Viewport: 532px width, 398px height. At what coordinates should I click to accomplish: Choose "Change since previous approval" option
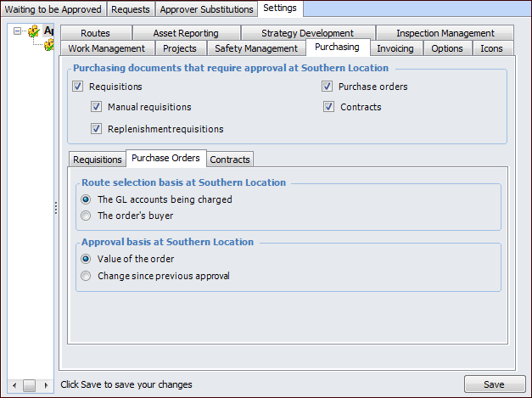86,276
